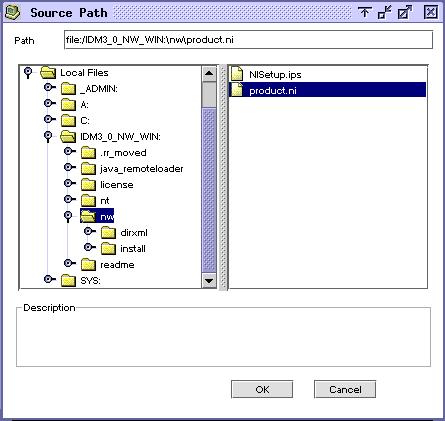
Task: Collapse the Local Files root node
Action: point(28,73)
